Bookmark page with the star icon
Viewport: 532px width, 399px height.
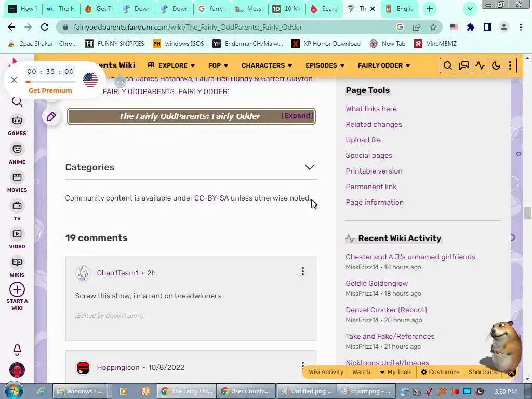[433, 27]
